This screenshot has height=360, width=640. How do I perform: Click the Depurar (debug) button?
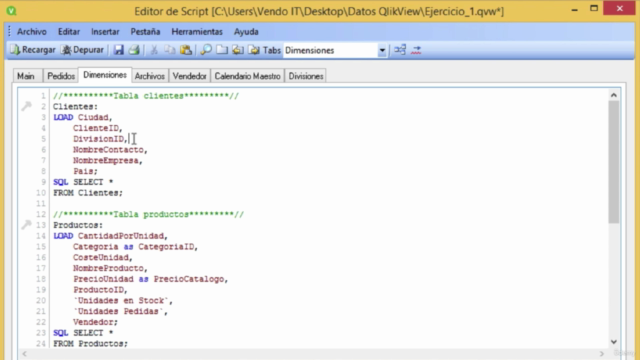pyautogui.click(x=82, y=50)
